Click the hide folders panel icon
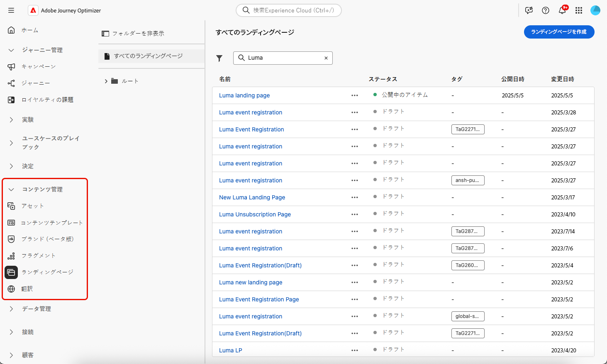Screen dimensions: 607x364 (105, 34)
